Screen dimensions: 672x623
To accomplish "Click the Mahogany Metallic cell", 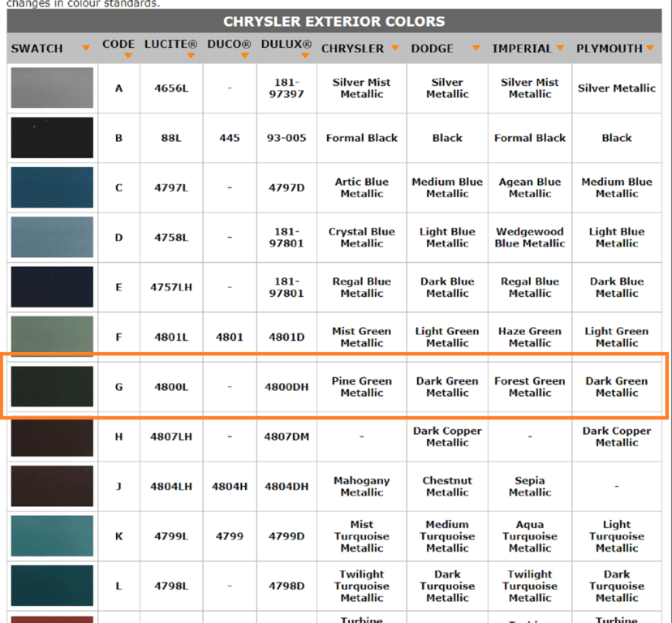I will (x=362, y=487).
